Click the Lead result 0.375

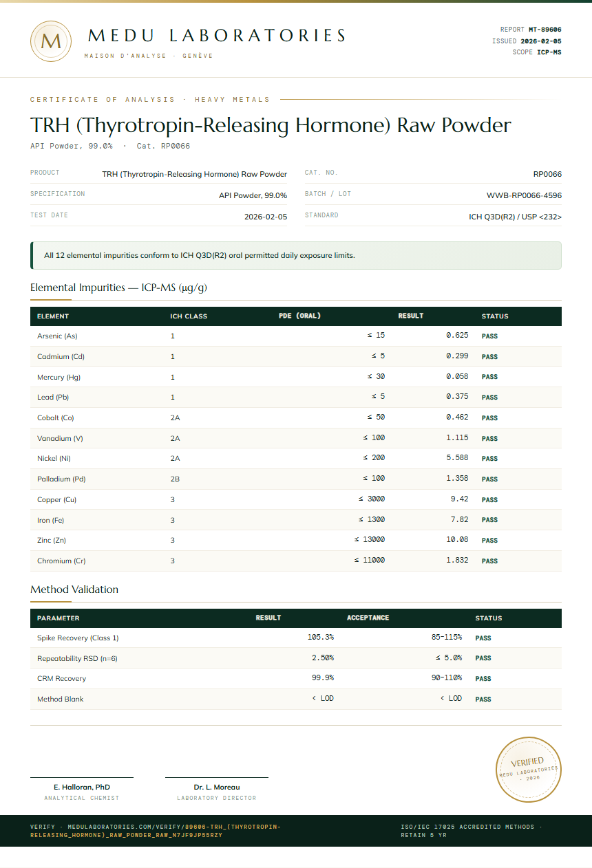click(457, 397)
